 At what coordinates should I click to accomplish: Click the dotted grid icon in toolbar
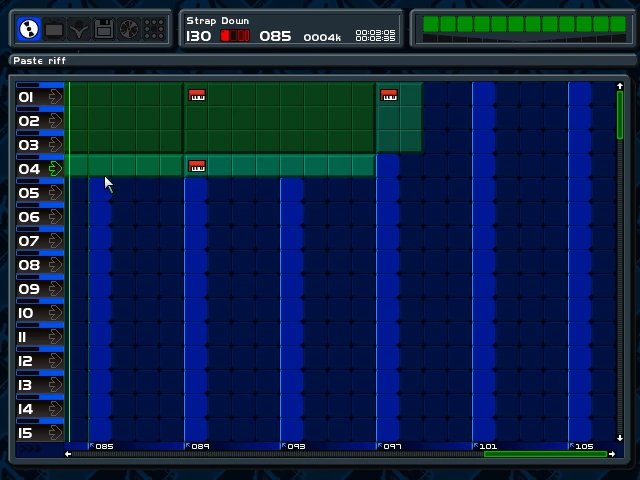point(153,30)
